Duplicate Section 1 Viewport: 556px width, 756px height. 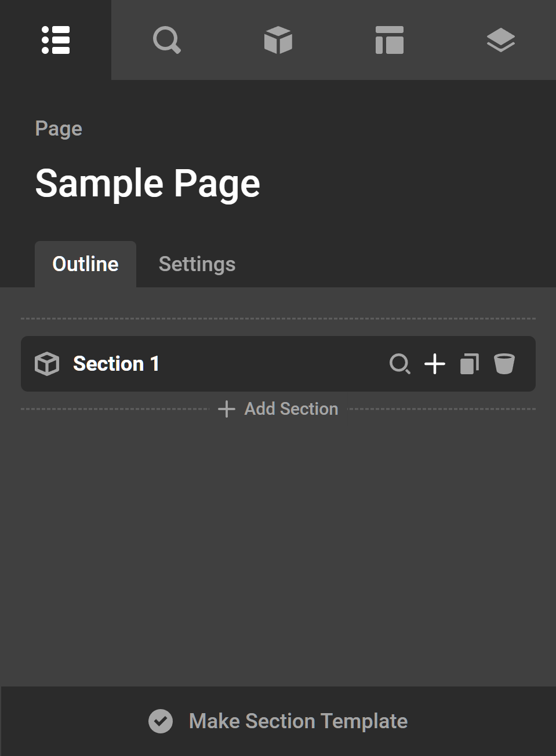(470, 364)
